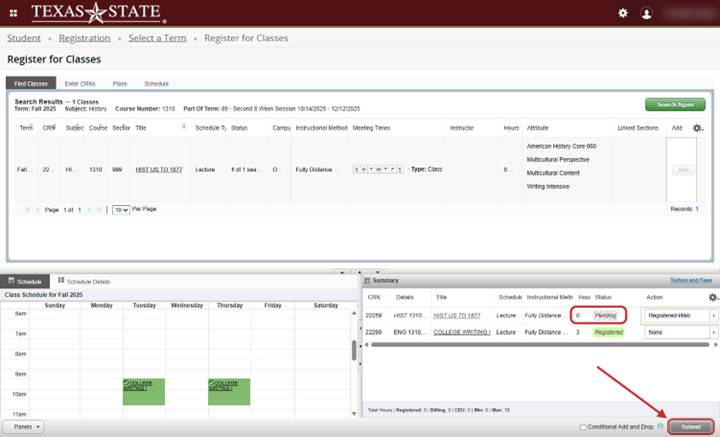720x437 pixels.
Task: Open the settings gear in header
Action: coord(623,13)
